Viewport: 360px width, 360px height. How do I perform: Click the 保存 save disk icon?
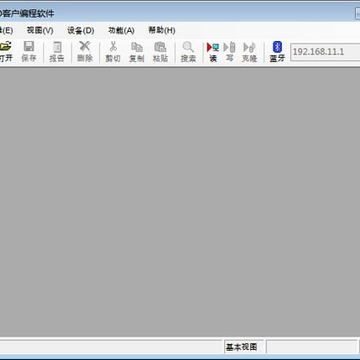pos(29,47)
